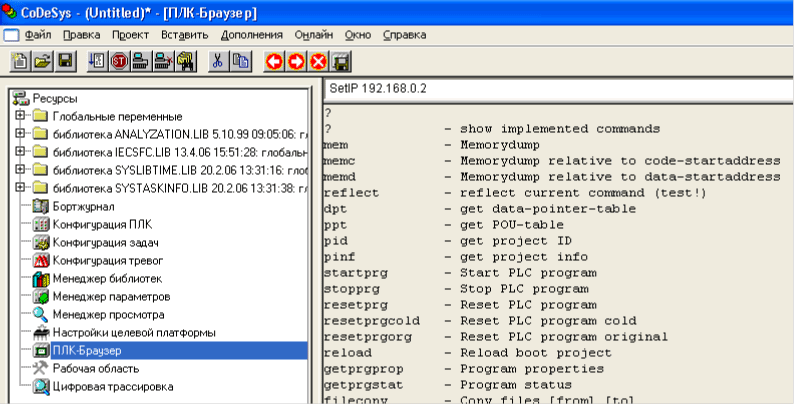The image size is (794, 404).
Task: Click the red right arrow history forward icon
Action: [x=296, y=62]
